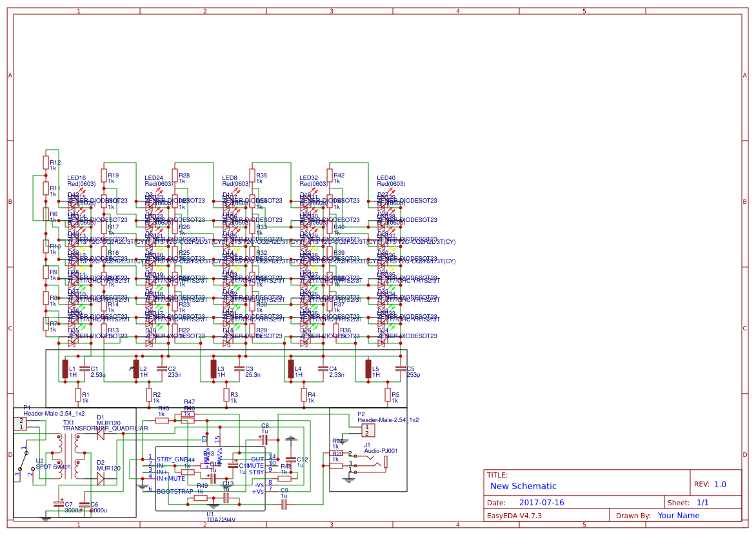Click the TX1 transformer symbol
The height and width of the screenshot is (535, 756).
pyautogui.click(x=70, y=457)
